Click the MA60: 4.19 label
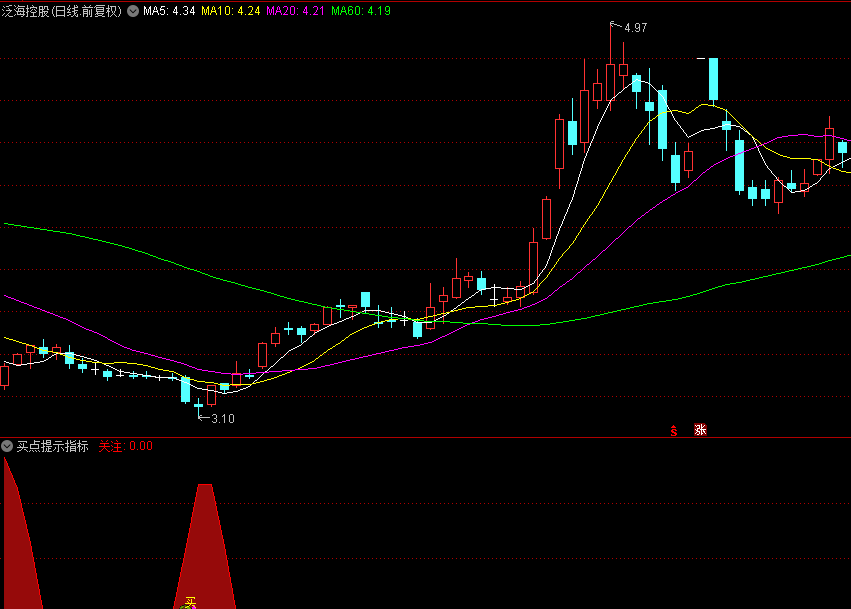 point(361,11)
